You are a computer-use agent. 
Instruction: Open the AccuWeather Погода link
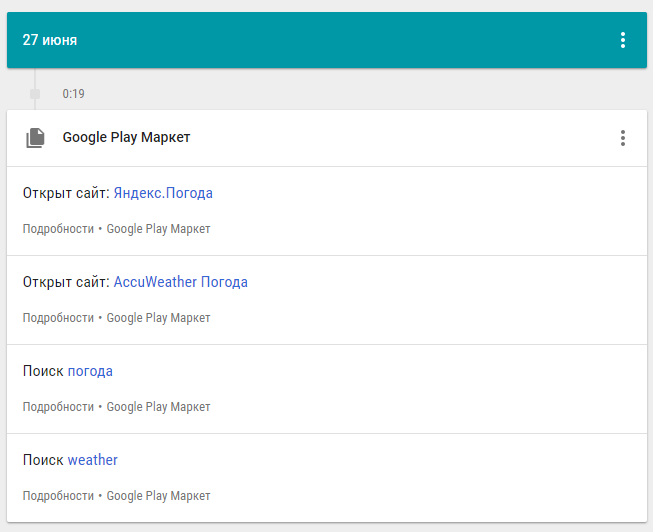[x=181, y=282]
